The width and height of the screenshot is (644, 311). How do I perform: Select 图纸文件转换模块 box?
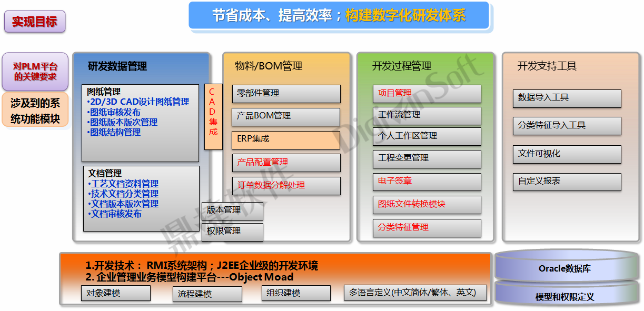[x=427, y=205]
